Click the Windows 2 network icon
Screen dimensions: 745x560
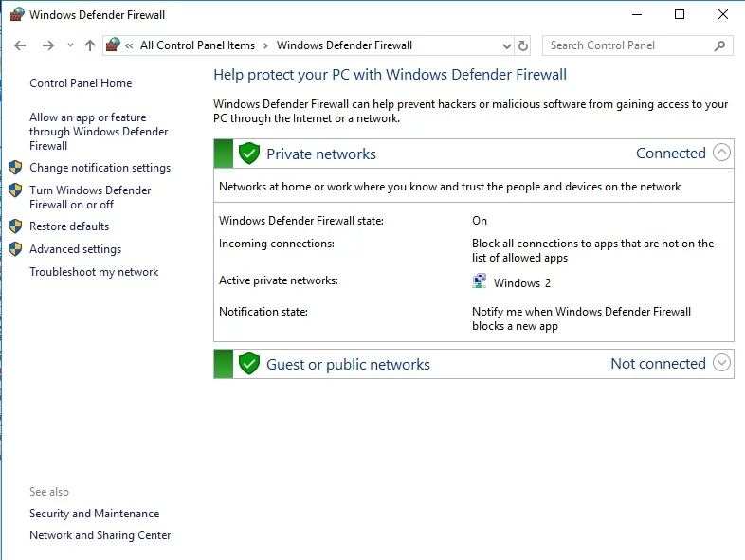[x=480, y=281]
